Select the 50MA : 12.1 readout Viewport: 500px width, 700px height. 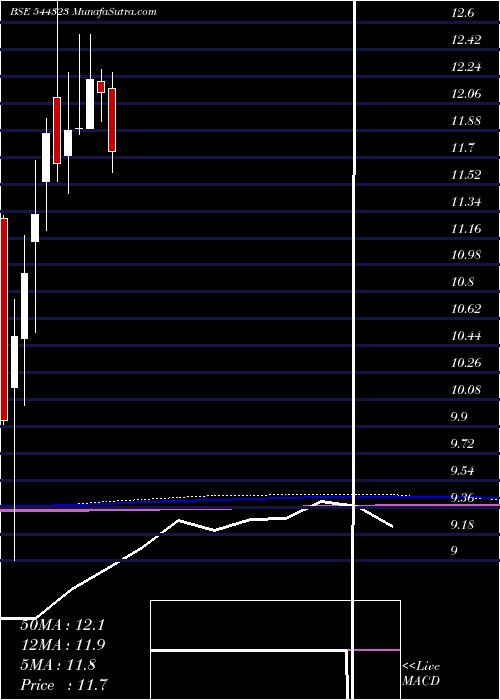click(x=62, y=625)
